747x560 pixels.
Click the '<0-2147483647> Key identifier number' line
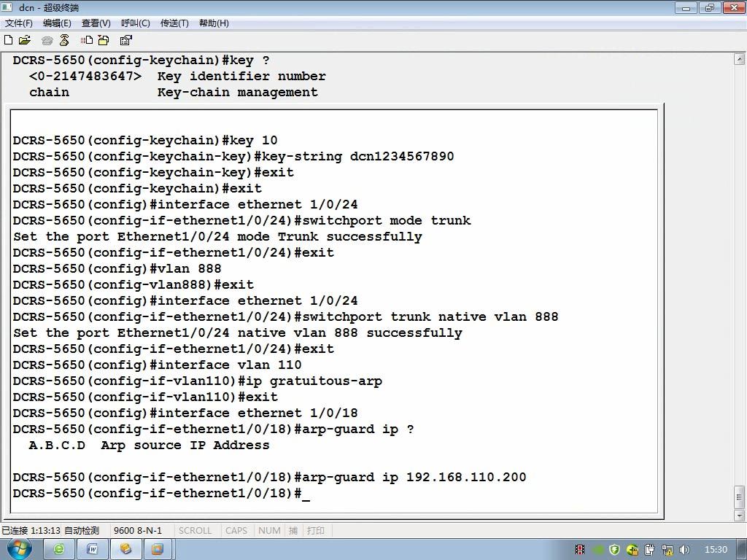point(178,76)
